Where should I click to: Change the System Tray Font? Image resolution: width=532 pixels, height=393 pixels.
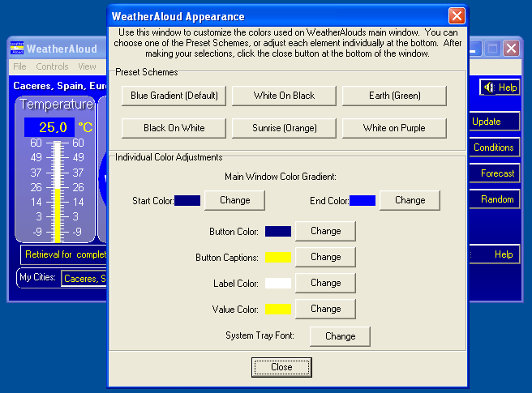pos(340,336)
